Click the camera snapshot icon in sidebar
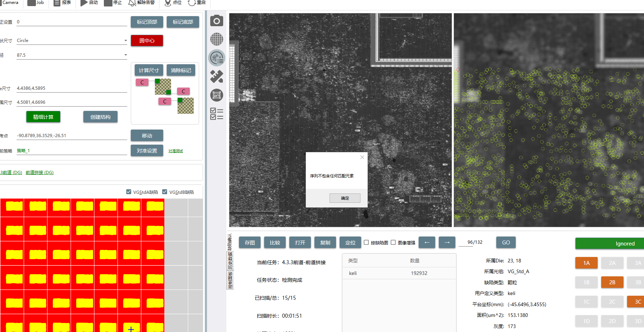The image size is (644, 332). (x=216, y=21)
